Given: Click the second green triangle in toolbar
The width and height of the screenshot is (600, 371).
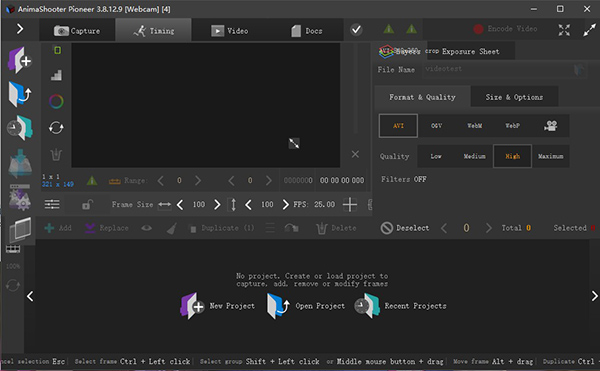Looking at the screenshot, I should point(412,29).
